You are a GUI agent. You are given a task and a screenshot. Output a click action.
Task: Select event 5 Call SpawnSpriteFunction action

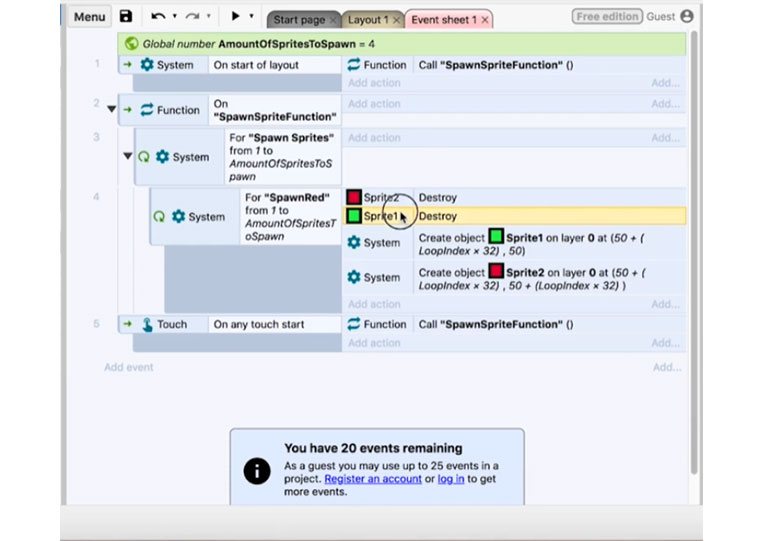[550, 325]
